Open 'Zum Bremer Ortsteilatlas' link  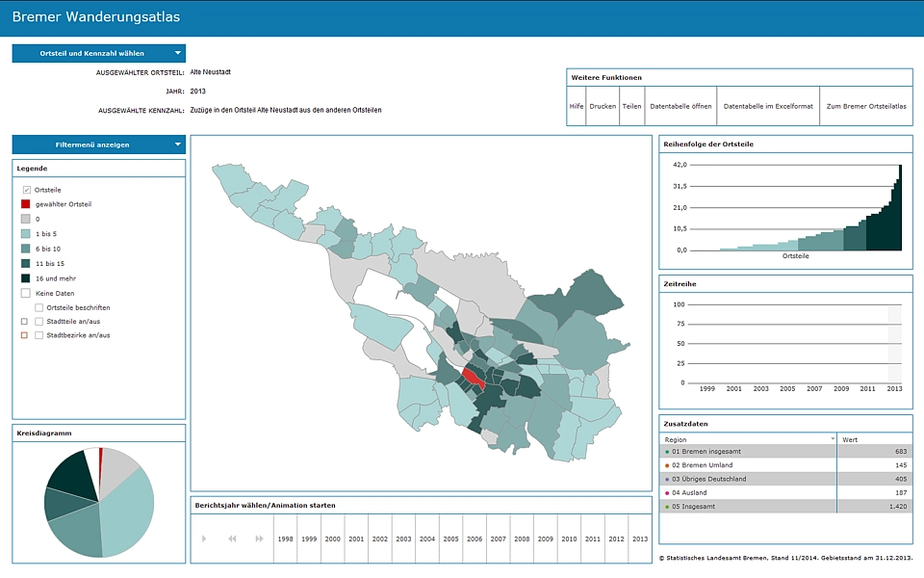coord(866,106)
